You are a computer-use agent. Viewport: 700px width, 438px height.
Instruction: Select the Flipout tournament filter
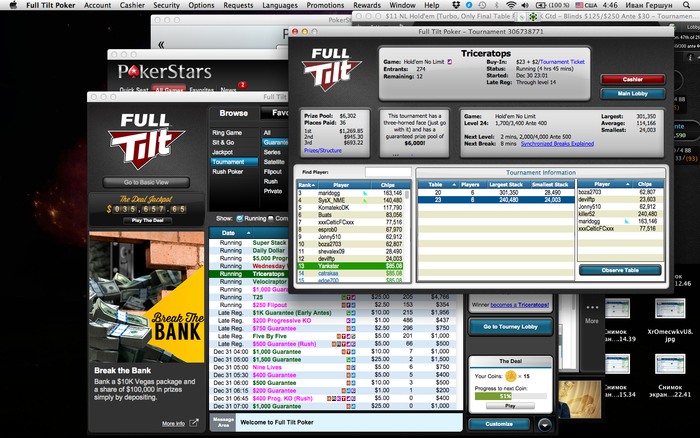point(272,172)
